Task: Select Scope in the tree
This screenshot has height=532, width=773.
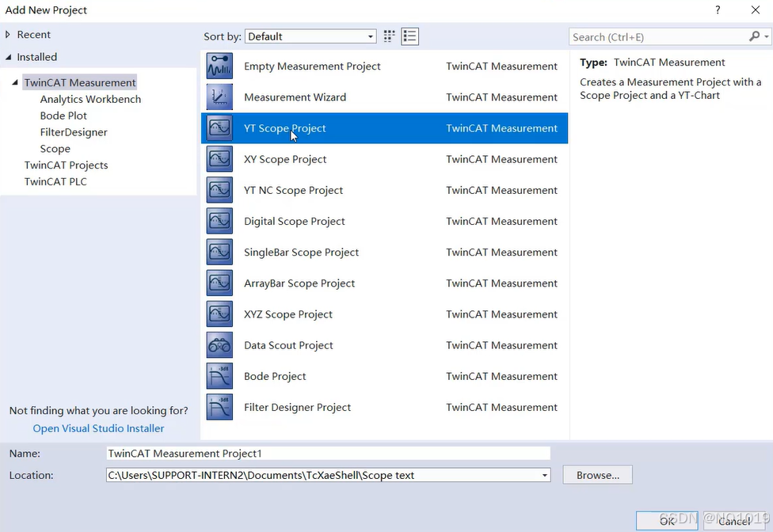Action: [x=55, y=149]
